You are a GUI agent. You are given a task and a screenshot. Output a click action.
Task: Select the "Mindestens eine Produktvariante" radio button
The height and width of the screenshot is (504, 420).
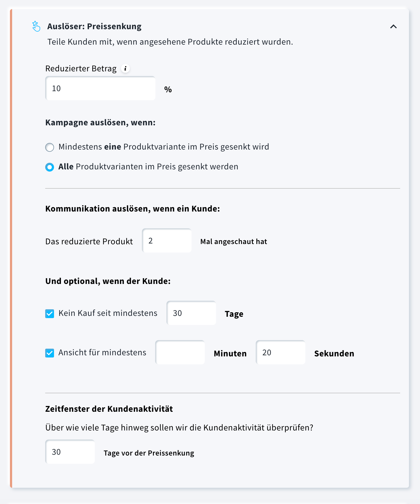click(x=50, y=147)
